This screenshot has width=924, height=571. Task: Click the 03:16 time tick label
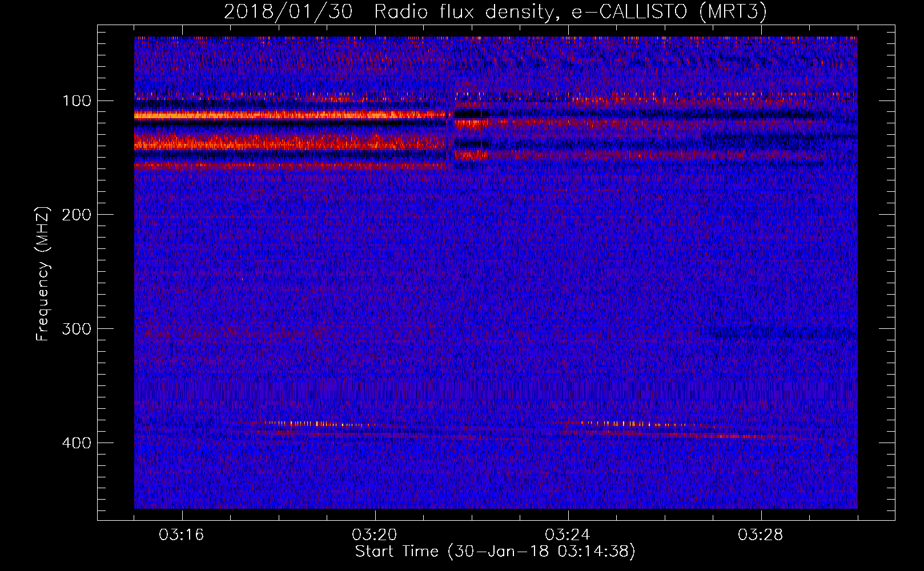point(182,534)
